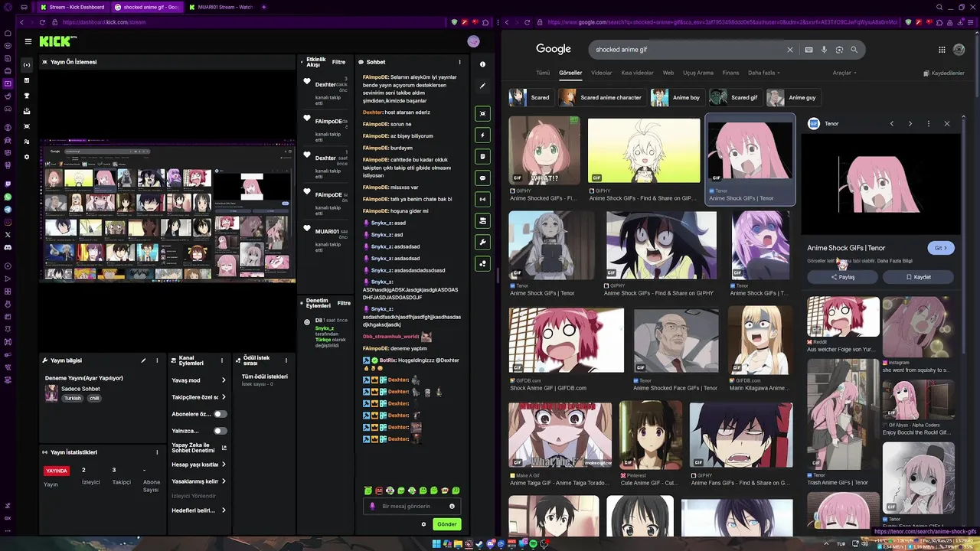This screenshot has width=980, height=551.
Task: Click Tüm ödül istekleri text
Action: [x=265, y=377]
